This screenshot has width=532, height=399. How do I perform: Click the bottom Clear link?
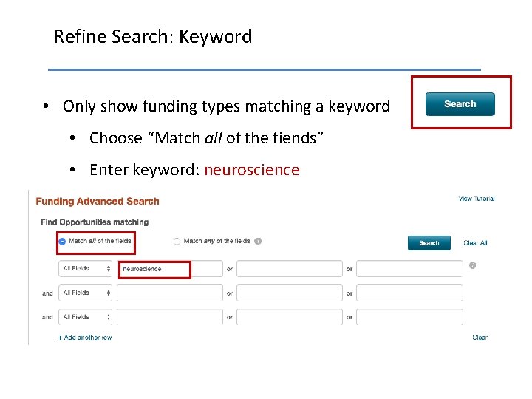click(x=480, y=338)
